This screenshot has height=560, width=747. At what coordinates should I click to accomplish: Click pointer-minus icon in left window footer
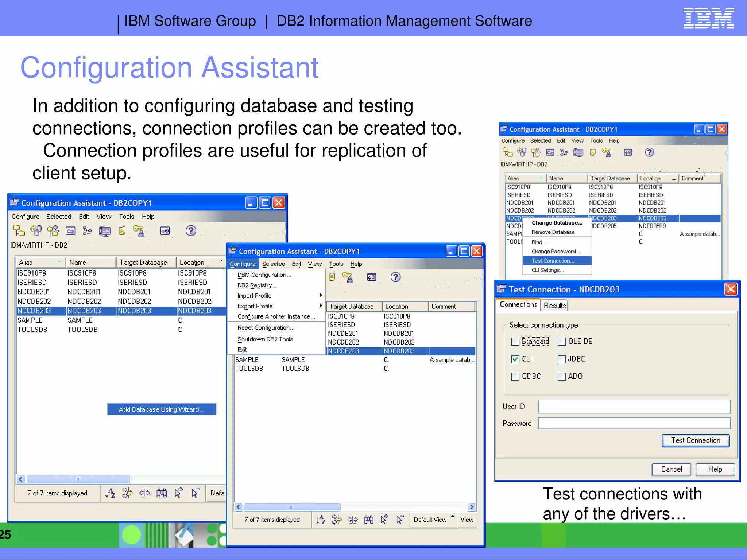(196, 493)
